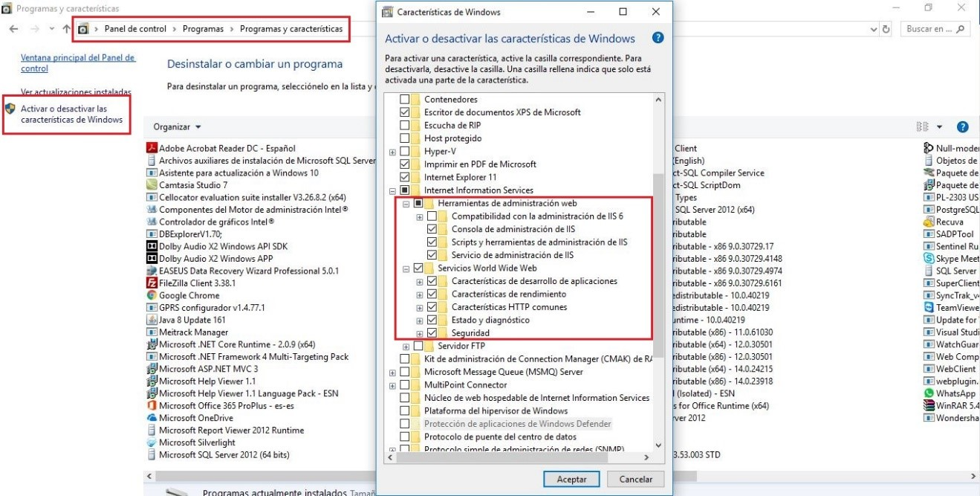Click the Cancelar button

(x=635, y=480)
